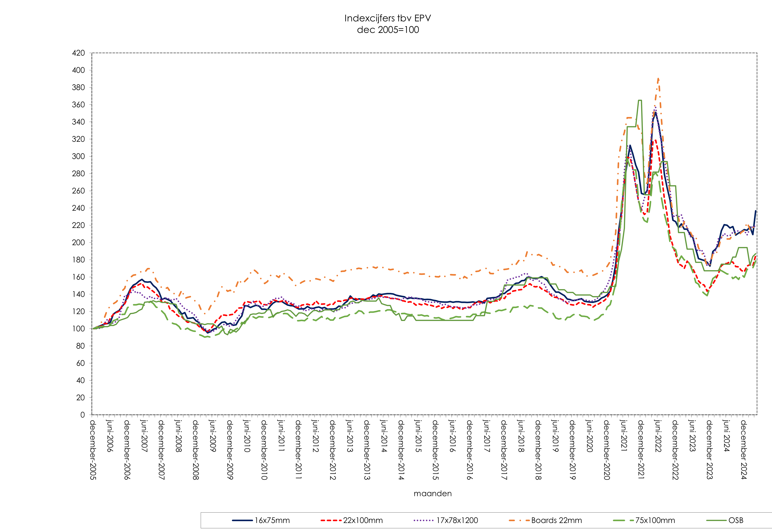Click the subtitle 'dec 2005=100'
The height and width of the screenshot is (532, 772).
pyautogui.click(x=388, y=30)
